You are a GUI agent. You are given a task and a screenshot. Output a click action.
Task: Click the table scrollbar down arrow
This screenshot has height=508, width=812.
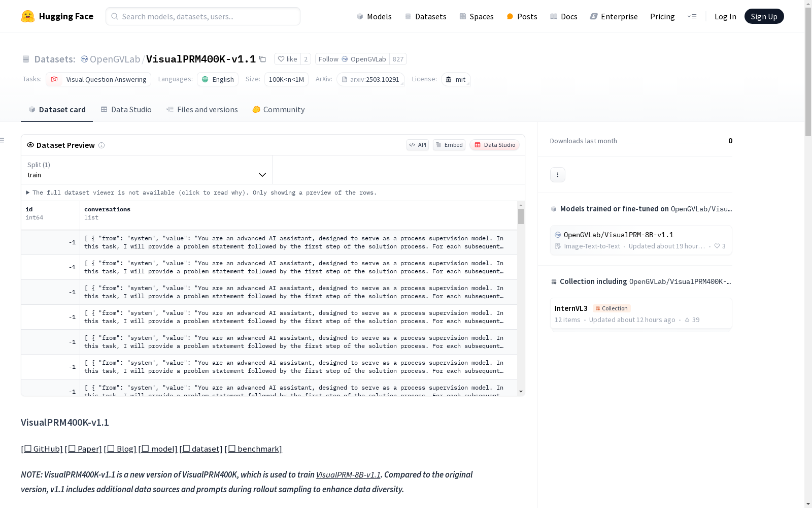click(x=521, y=392)
